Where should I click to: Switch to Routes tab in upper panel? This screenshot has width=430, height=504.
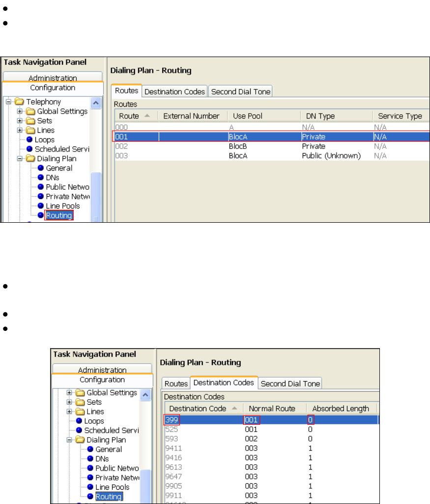126,90
